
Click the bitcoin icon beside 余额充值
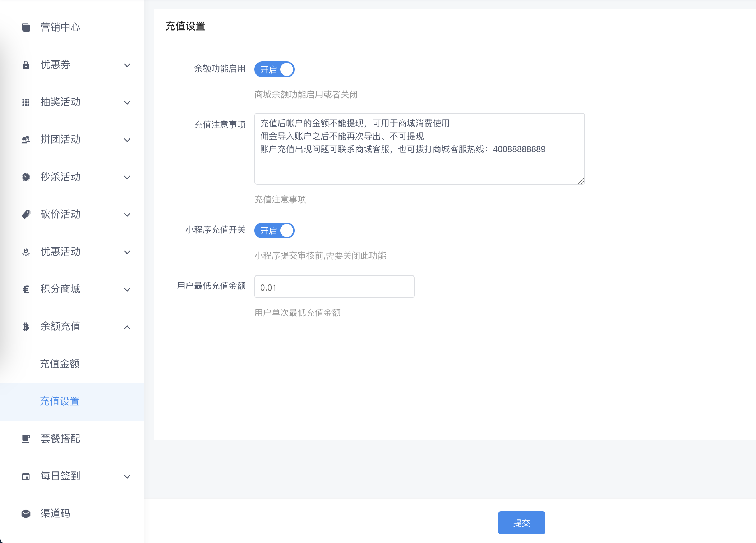tap(26, 327)
